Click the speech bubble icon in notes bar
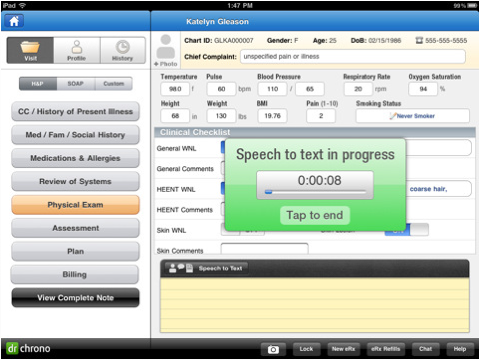 [181, 267]
